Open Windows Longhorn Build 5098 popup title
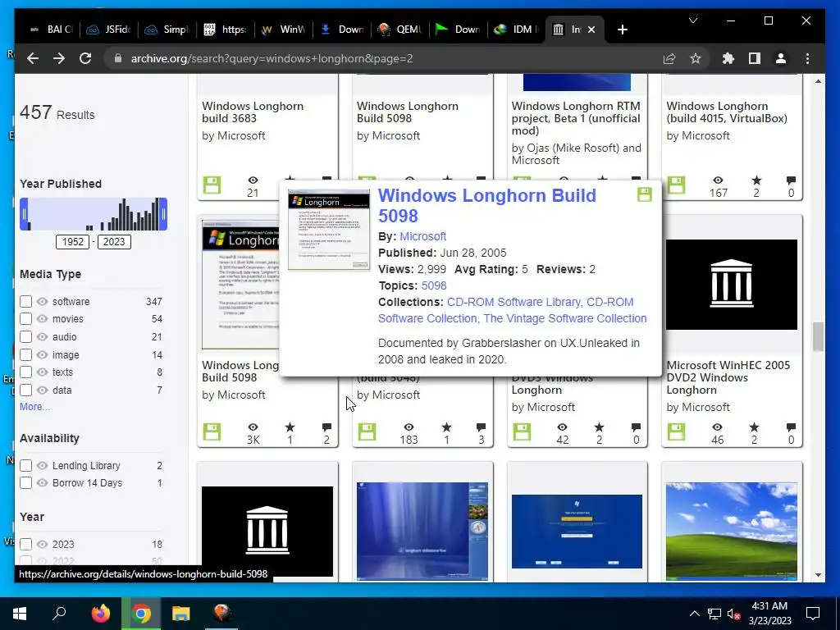Viewport: 840px width, 630px height. coord(487,205)
